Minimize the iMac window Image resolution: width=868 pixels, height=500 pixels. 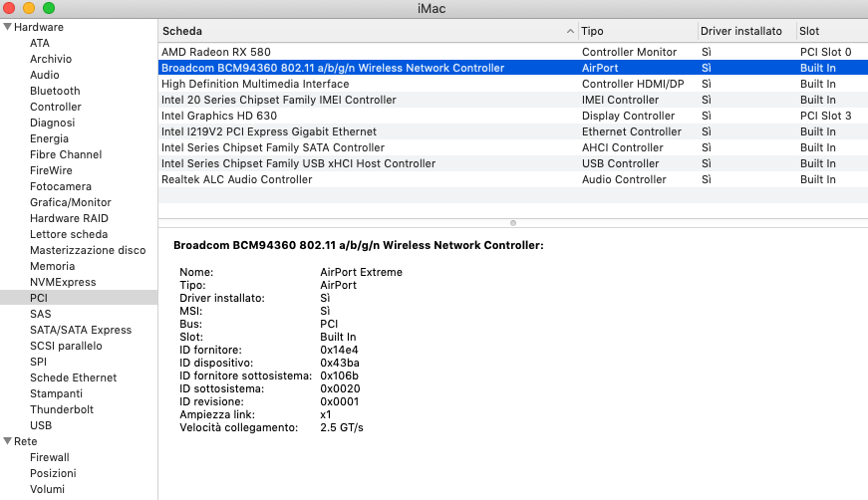click(x=29, y=8)
